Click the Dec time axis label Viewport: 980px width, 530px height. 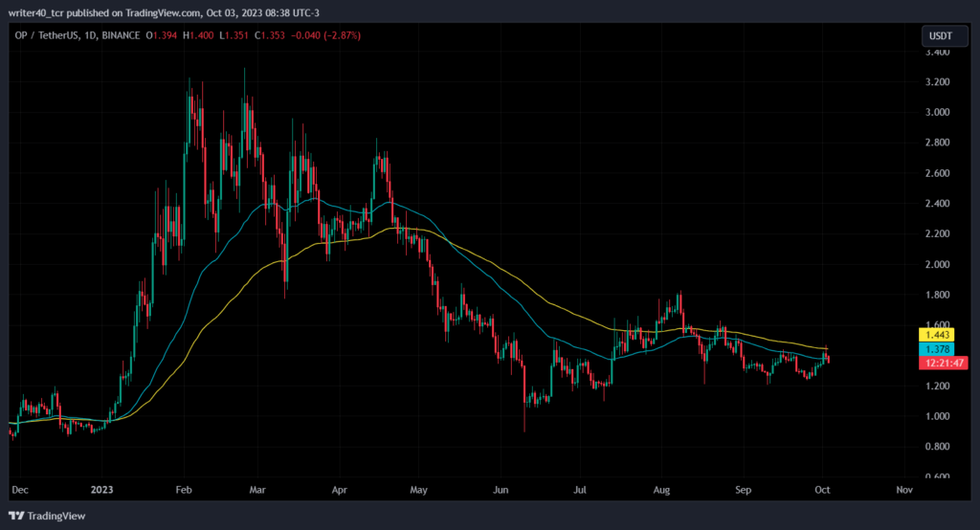coord(20,490)
